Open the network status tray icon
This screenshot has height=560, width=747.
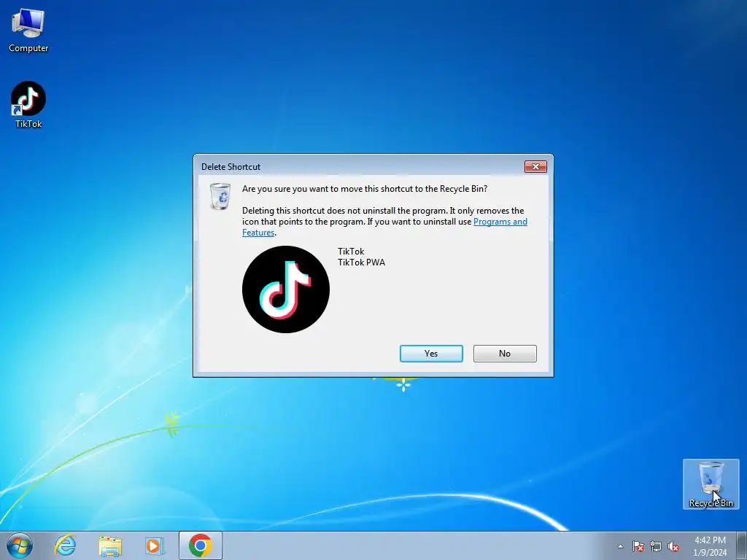coord(656,546)
